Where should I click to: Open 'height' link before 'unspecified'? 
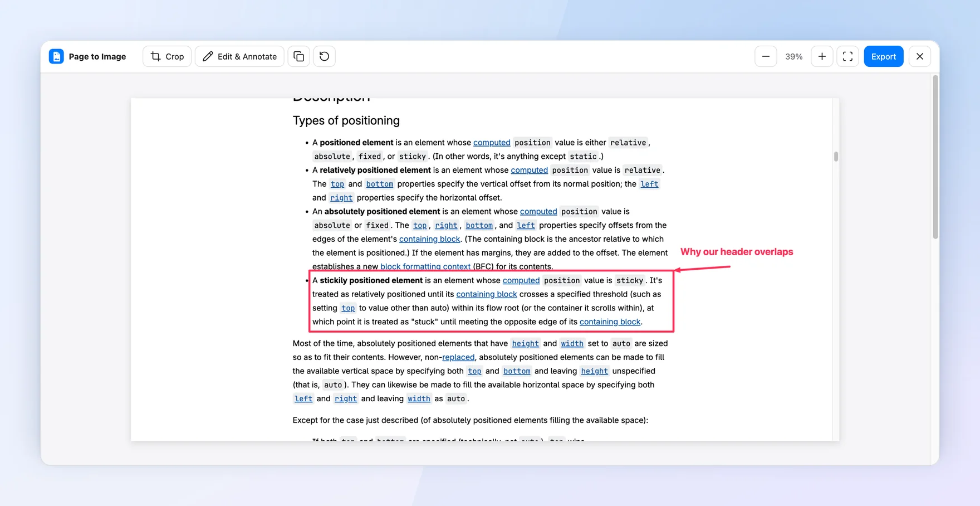point(595,371)
